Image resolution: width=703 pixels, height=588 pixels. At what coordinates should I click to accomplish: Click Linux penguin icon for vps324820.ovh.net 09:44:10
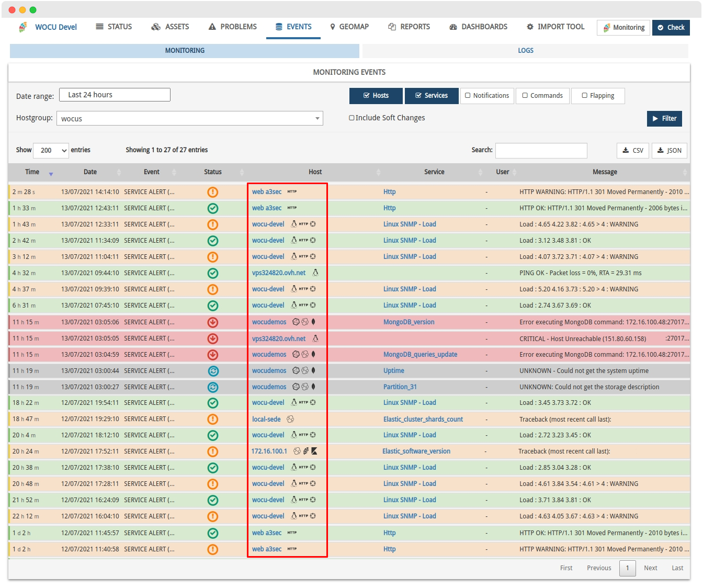[x=315, y=273]
